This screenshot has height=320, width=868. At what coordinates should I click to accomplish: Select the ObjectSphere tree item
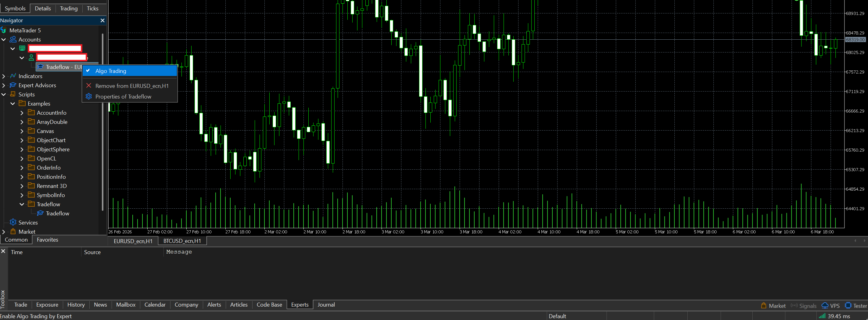click(53, 149)
